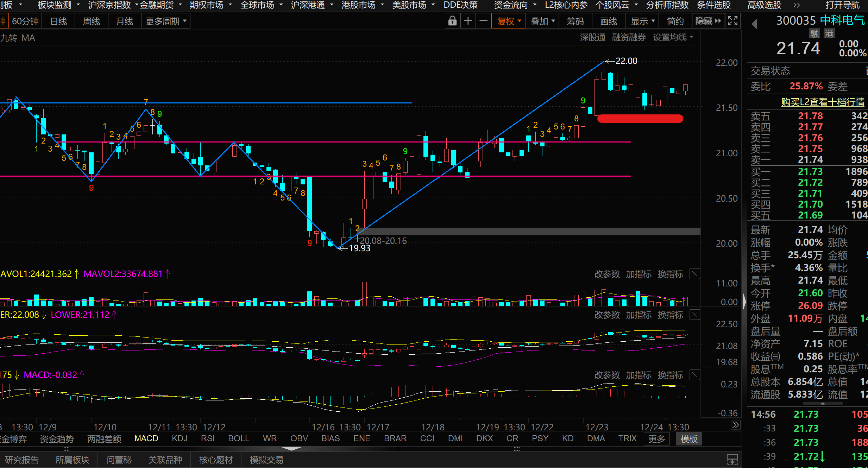868x468 pixels.
Task: Click the red horizontal resistance bar
Action: [x=640, y=119]
